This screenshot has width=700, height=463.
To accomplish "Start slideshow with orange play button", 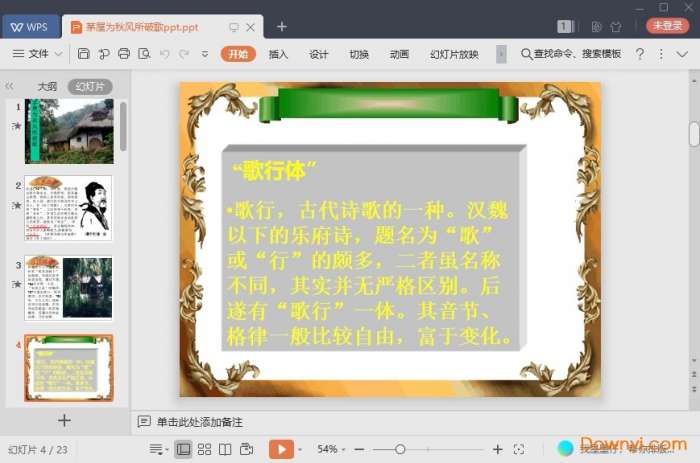I will (281, 449).
